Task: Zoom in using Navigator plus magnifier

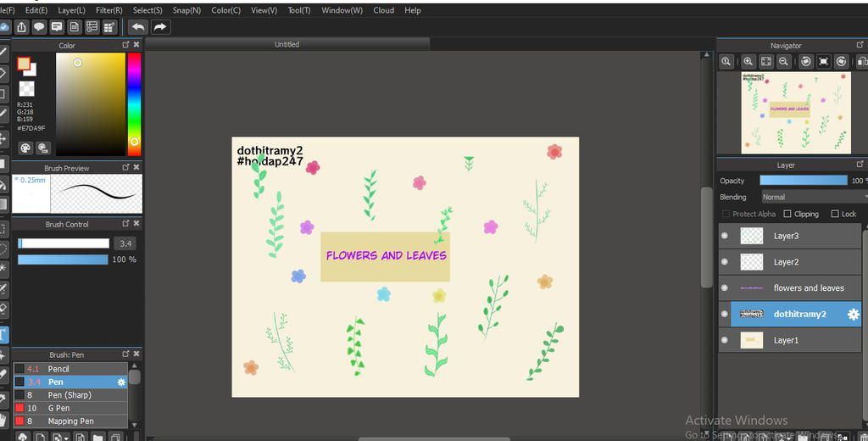Action: 748,62
